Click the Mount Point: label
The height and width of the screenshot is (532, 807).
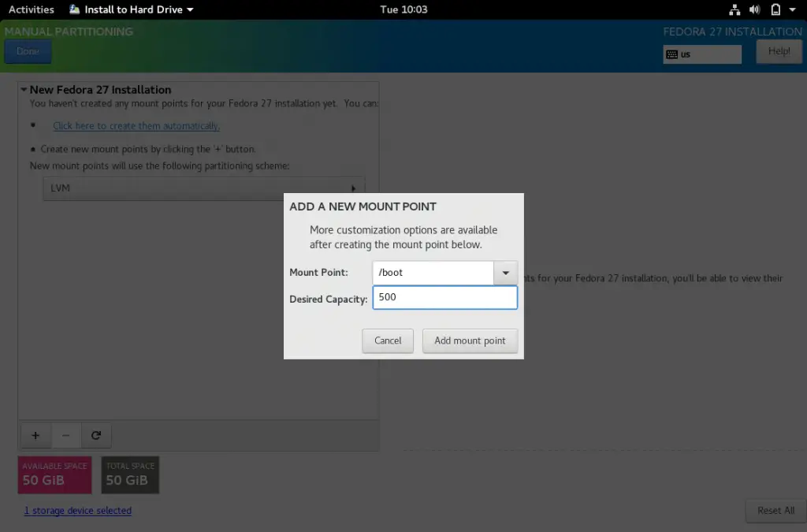coord(318,273)
